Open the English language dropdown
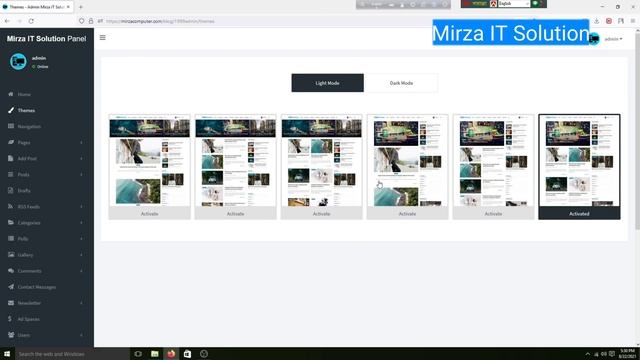Viewport: 640px width, 360px height. [x=513, y=4]
